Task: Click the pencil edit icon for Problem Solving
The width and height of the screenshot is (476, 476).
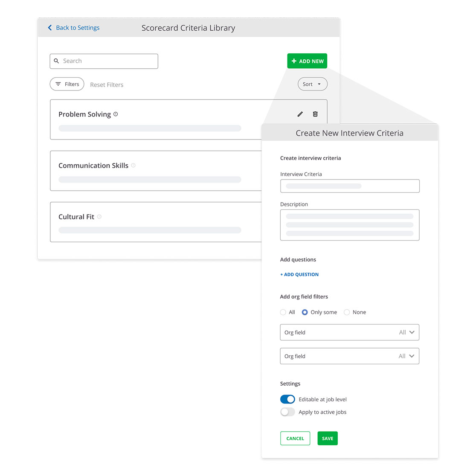Action: pos(300,114)
